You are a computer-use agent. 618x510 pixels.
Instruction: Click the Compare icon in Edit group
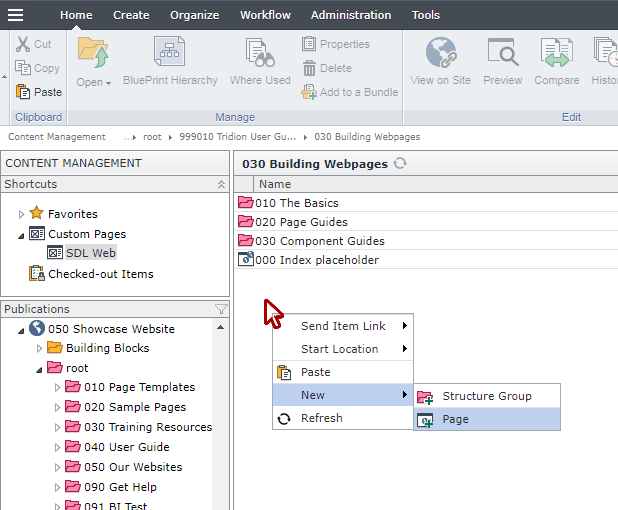(556, 53)
